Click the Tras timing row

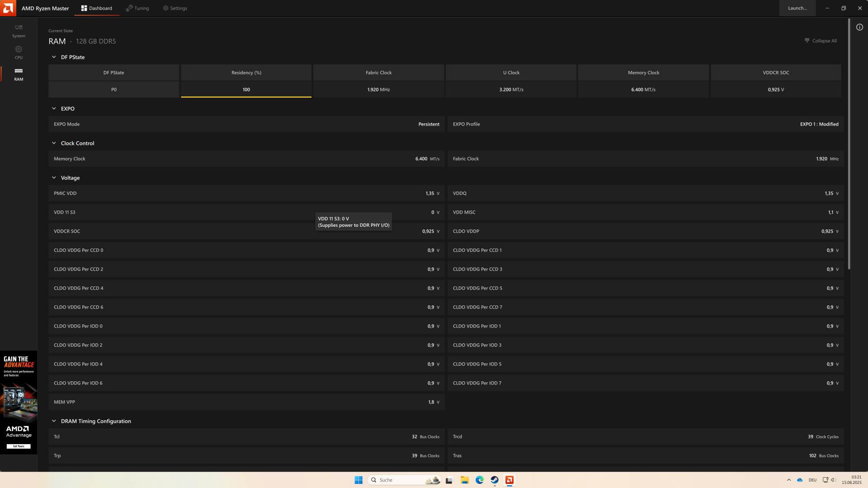[646, 455]
